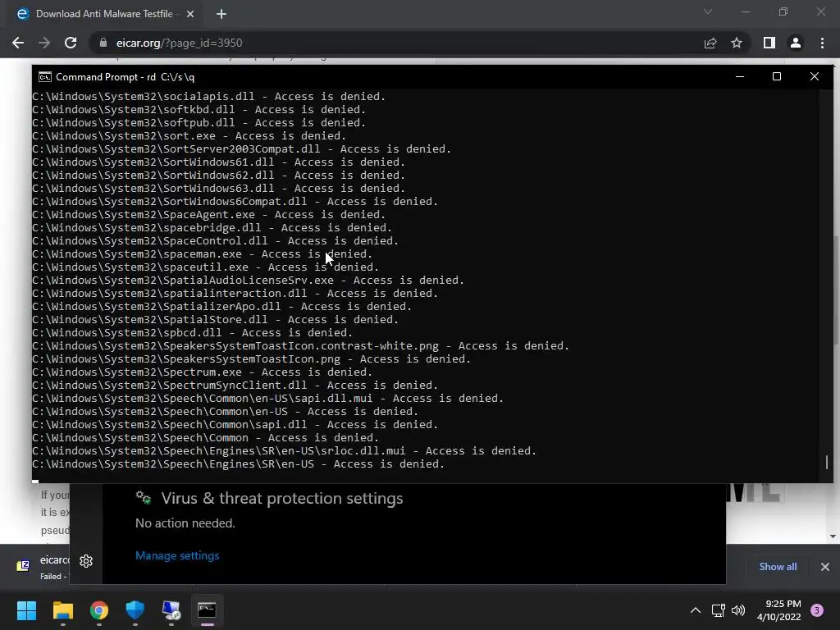Open Windows Start menu
840x630 pixels.
pyautogui.click(x=26, y=610)
